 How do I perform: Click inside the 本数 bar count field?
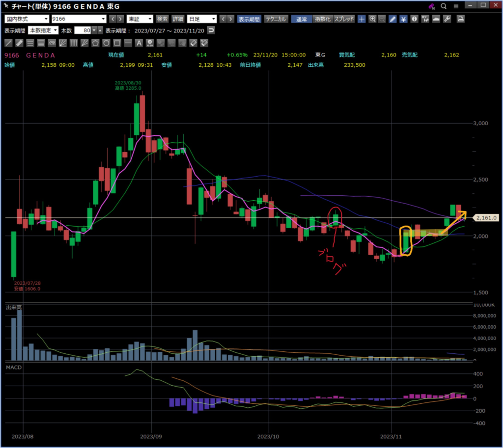(x=82, y=30)
